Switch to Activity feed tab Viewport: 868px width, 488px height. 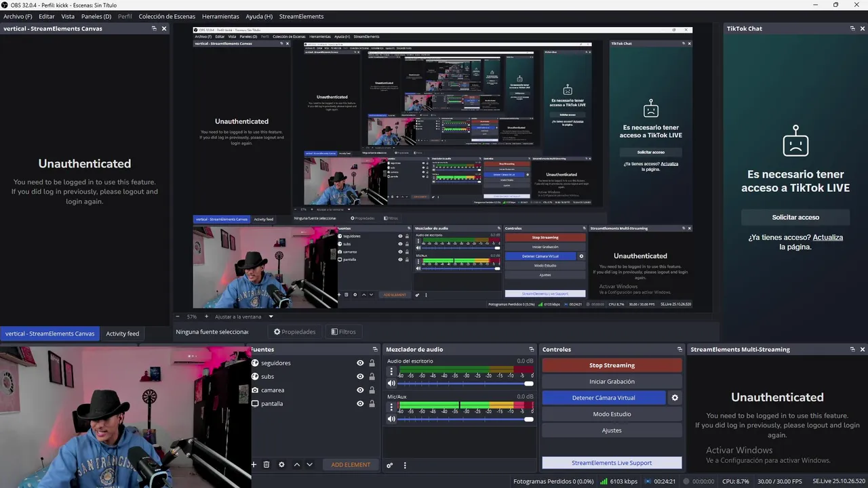[x=123, y=333]
